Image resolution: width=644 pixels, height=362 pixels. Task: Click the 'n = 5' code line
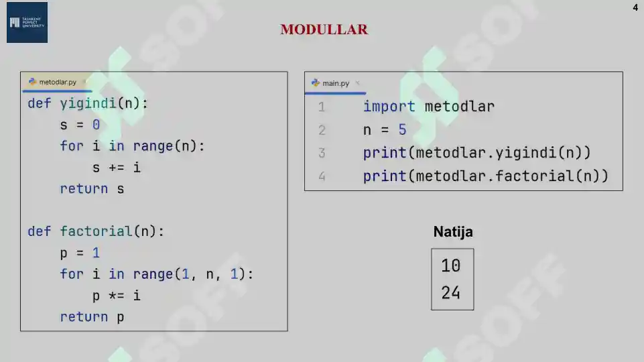[385, 130]
